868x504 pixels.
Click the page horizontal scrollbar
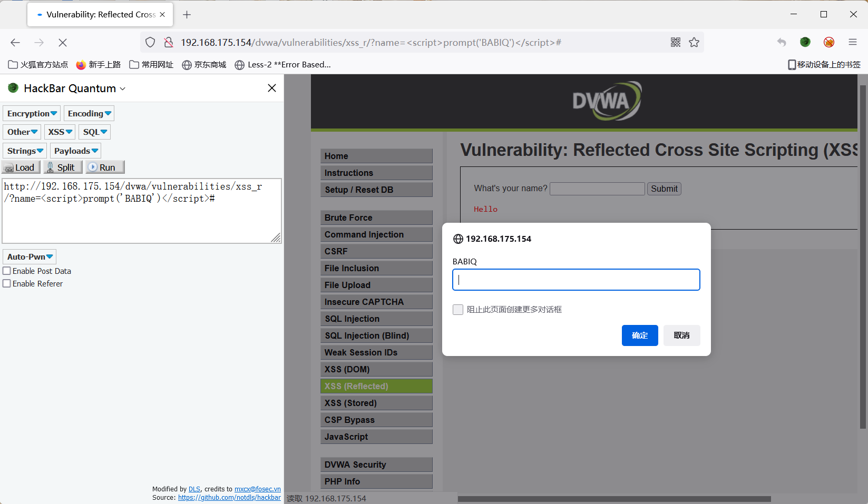click(x=614, y=499)
